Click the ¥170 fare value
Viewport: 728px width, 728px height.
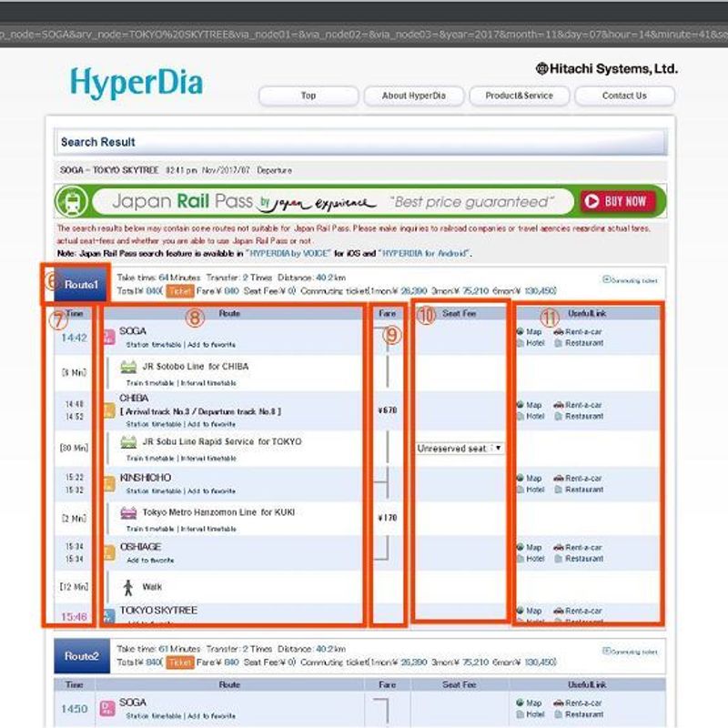click(x=388, y=518)
